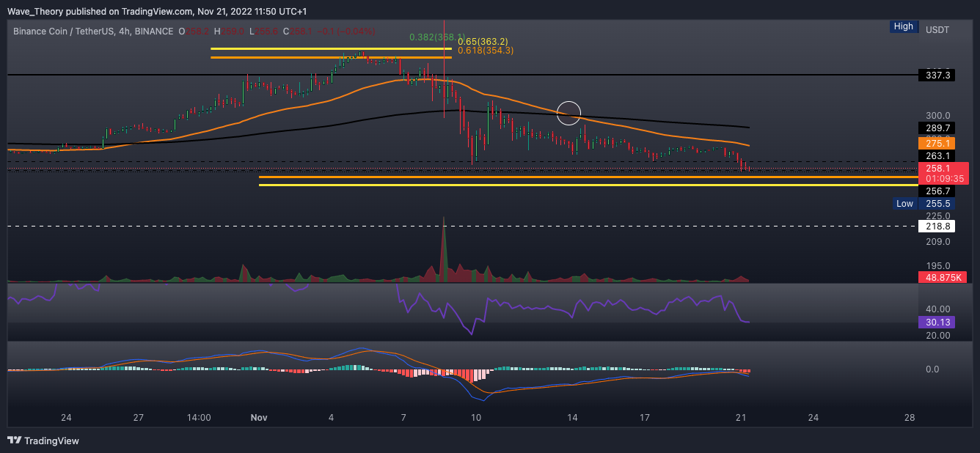Click the tall volume spike bar
This screenshot has width=980, height=453.
tap(443, 249)
